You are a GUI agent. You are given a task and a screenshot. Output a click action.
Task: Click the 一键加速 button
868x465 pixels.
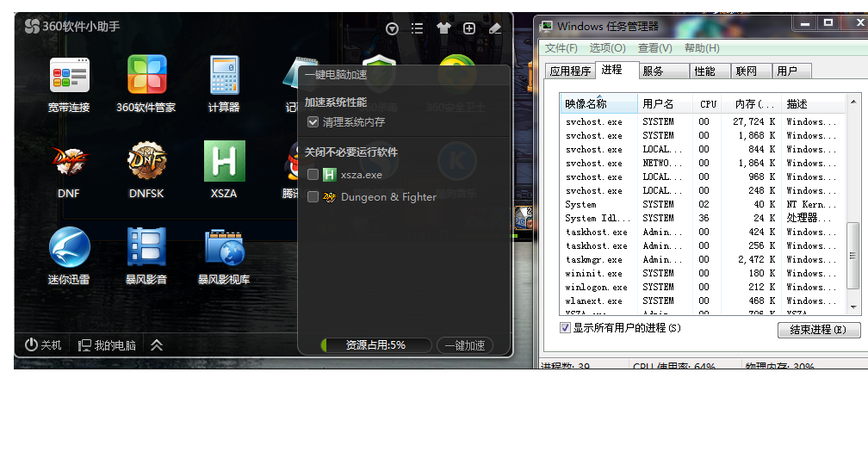465,345
